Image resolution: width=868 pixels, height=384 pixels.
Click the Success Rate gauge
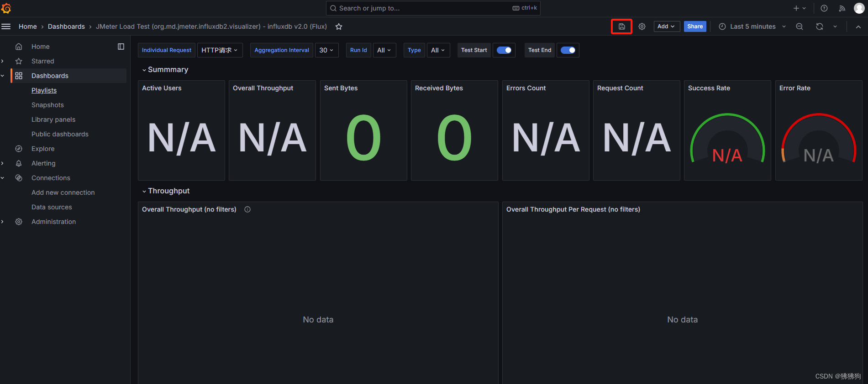[727, 139]
